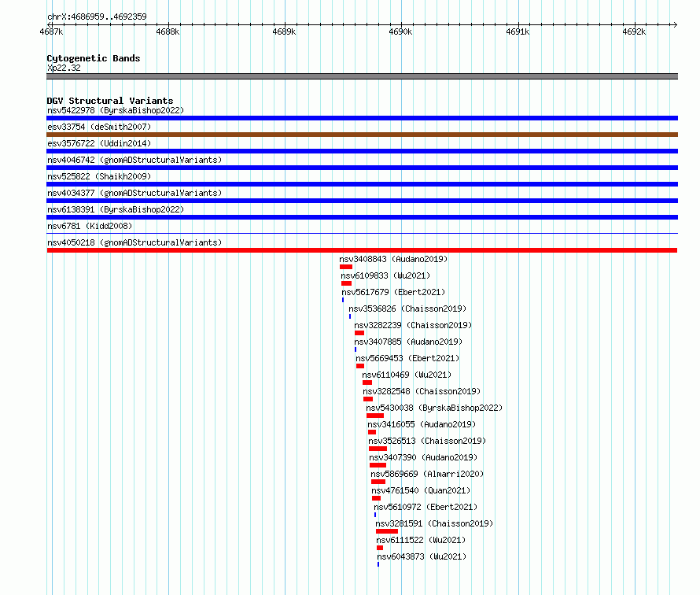Open variant nsv3526513 (Chaisson2019) label

[x=427, y=441]
